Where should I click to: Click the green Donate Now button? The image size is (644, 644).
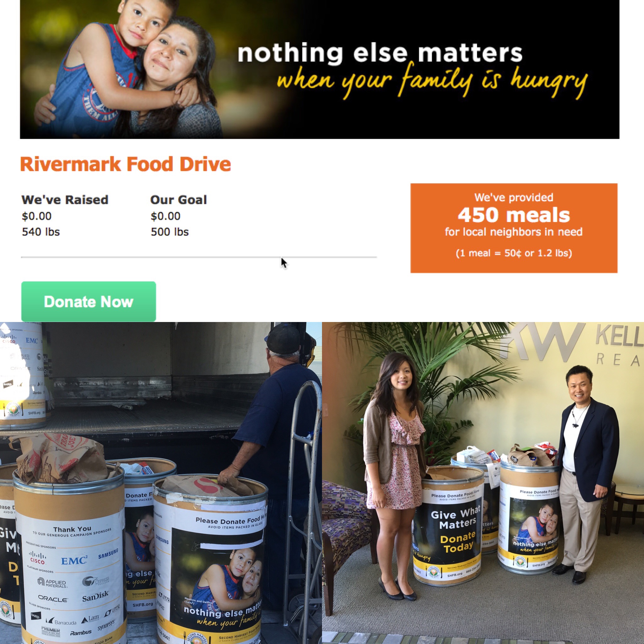coord(89,301)
